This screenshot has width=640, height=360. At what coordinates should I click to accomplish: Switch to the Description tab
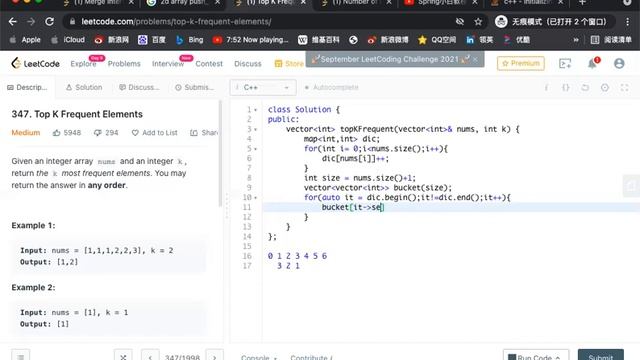click(27, 87)
